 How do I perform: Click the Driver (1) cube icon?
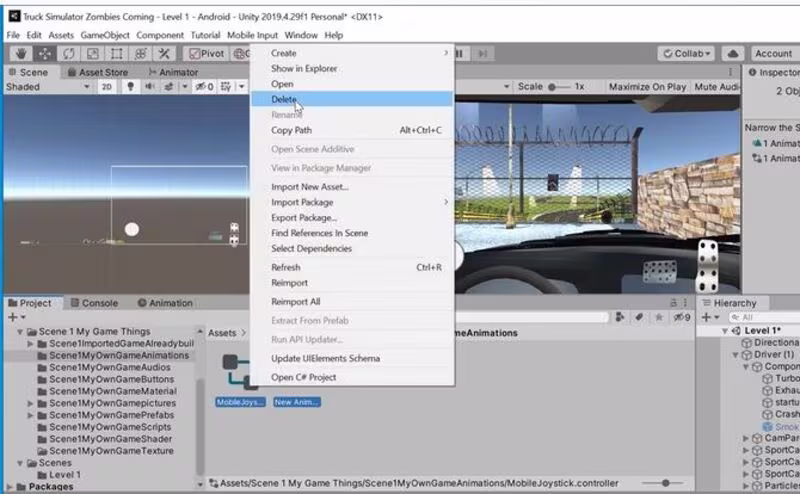(x=746, y=354)
